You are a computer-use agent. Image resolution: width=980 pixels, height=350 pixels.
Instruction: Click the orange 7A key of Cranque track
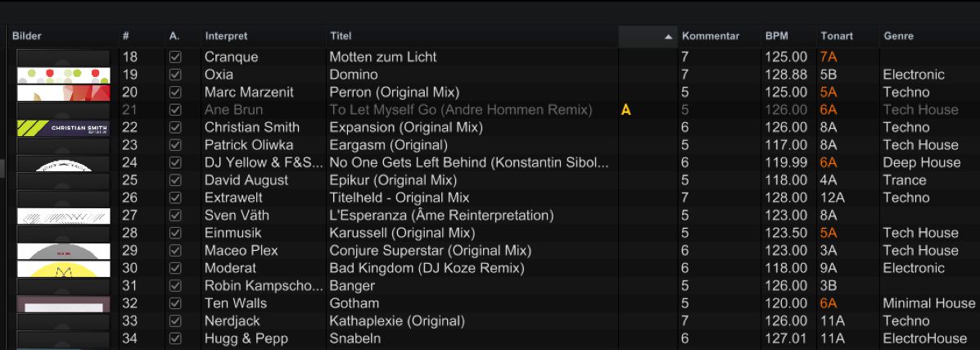(x=828, y=57)
